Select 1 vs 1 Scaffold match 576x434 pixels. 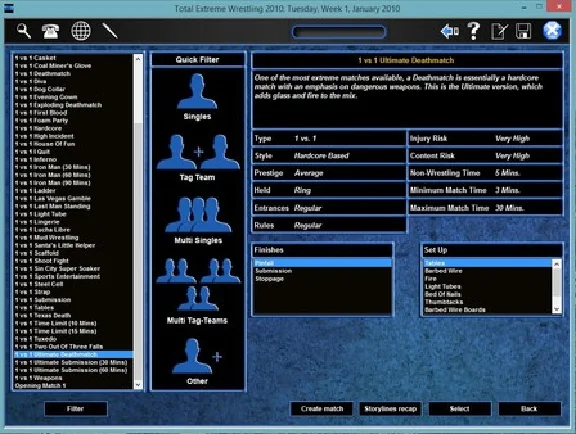pyautogui.click(x=73, y=253)
